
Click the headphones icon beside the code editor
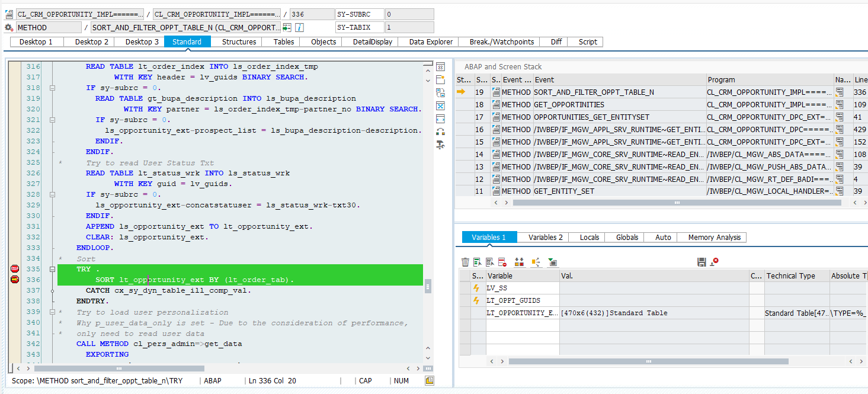pyautogui.click(x=440, y=132)
